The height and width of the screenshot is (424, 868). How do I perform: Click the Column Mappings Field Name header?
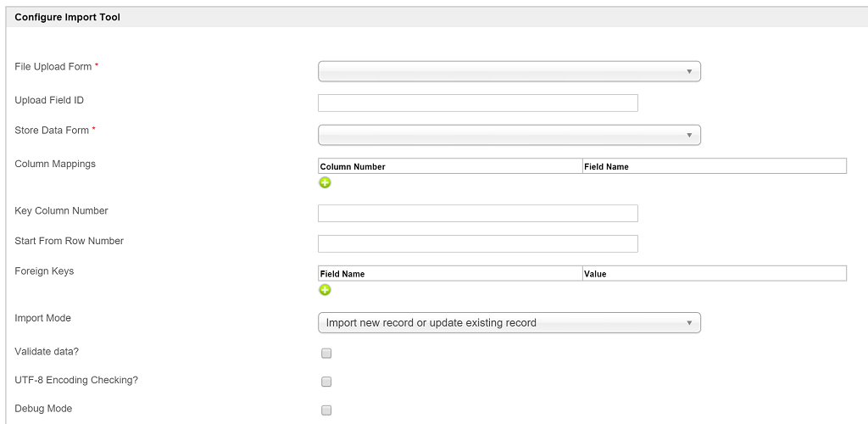click(606, 167)
